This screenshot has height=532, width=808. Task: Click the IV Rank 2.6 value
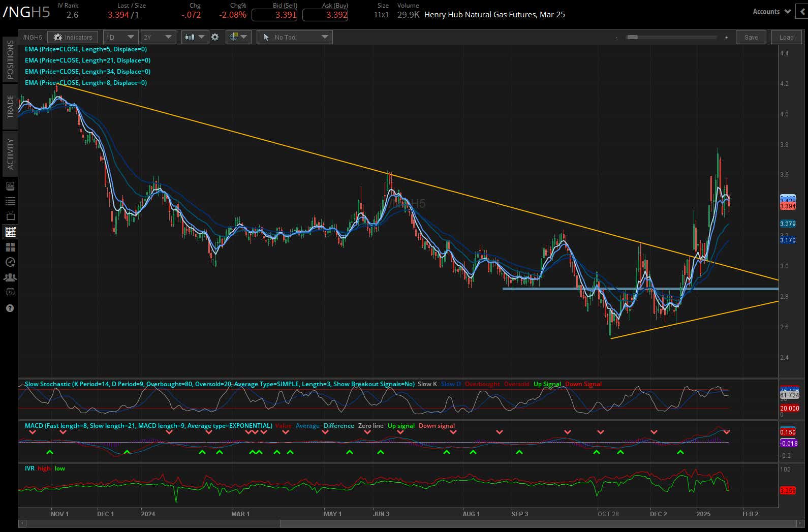point(72,15)
